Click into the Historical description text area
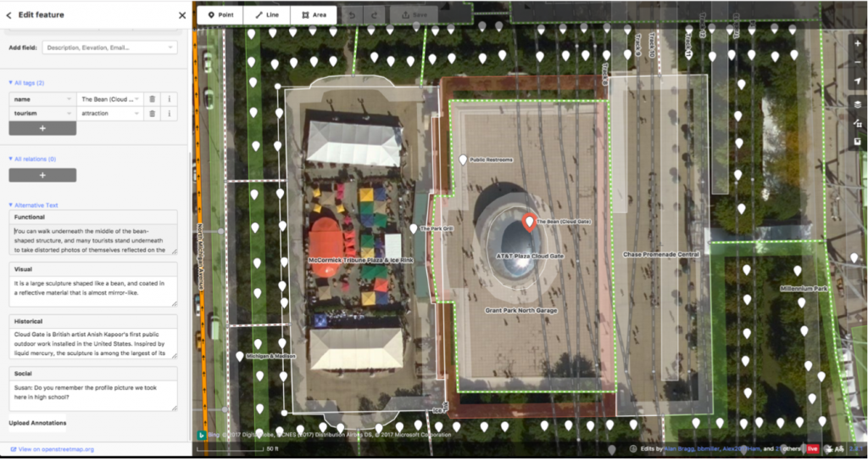 click(93, 344)
